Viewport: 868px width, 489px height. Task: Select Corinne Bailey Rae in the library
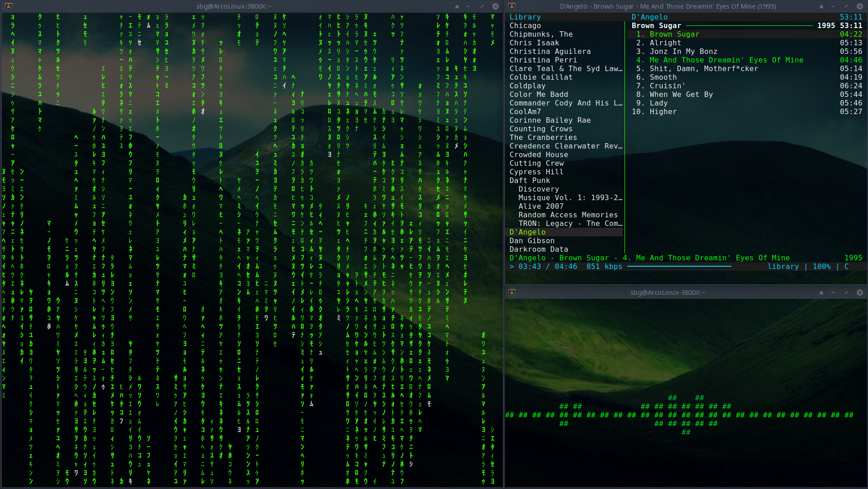coord(550,120)
